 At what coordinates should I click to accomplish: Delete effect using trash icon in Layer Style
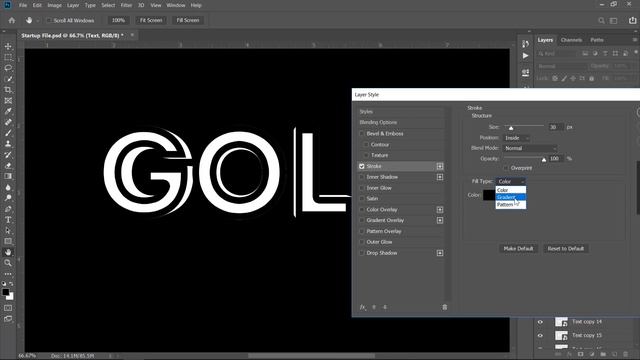(x=444, y=307)
